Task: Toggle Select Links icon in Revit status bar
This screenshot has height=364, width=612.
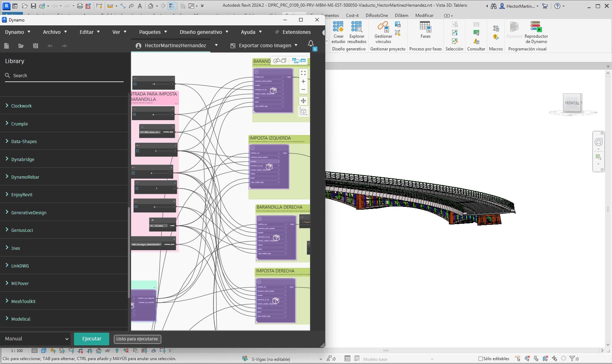Action: [x=518, y=359]
